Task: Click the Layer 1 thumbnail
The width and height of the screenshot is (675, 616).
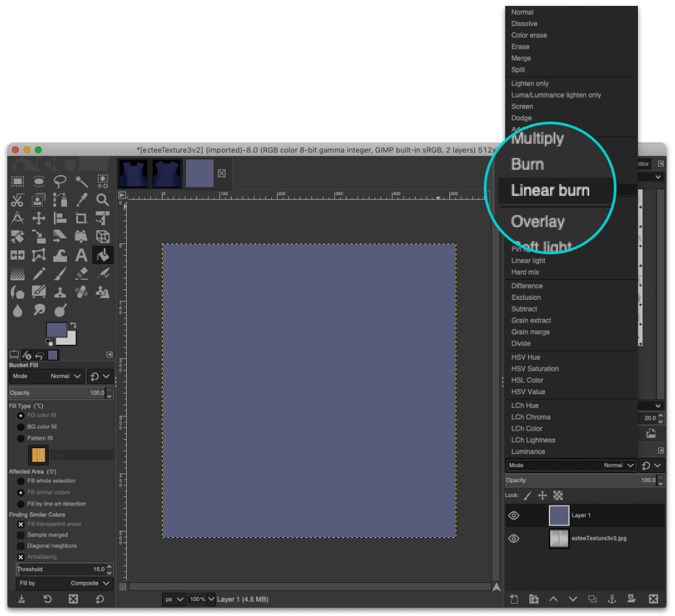Action: click(x=559, y=516)
